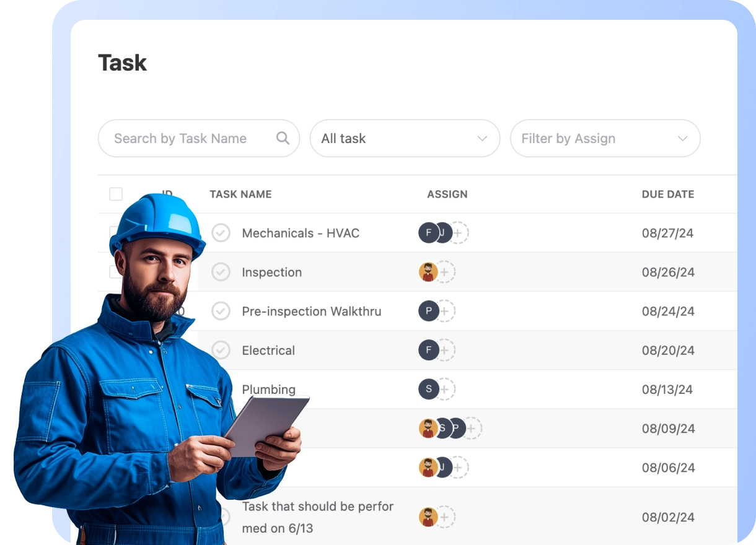Screen dimensions: 756x545
Task: Open the Electrical task link
Action: click(268, 351)
